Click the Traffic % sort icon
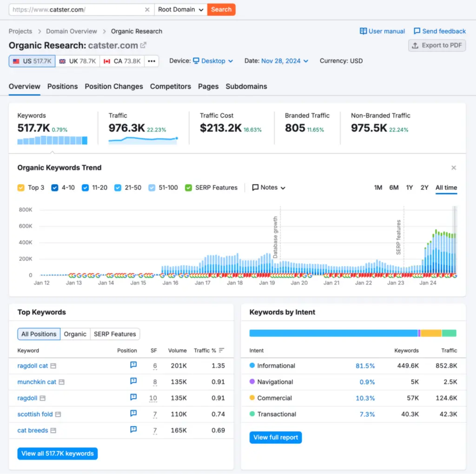The height and width of the screenshot is (474, 476). point(222,350)
